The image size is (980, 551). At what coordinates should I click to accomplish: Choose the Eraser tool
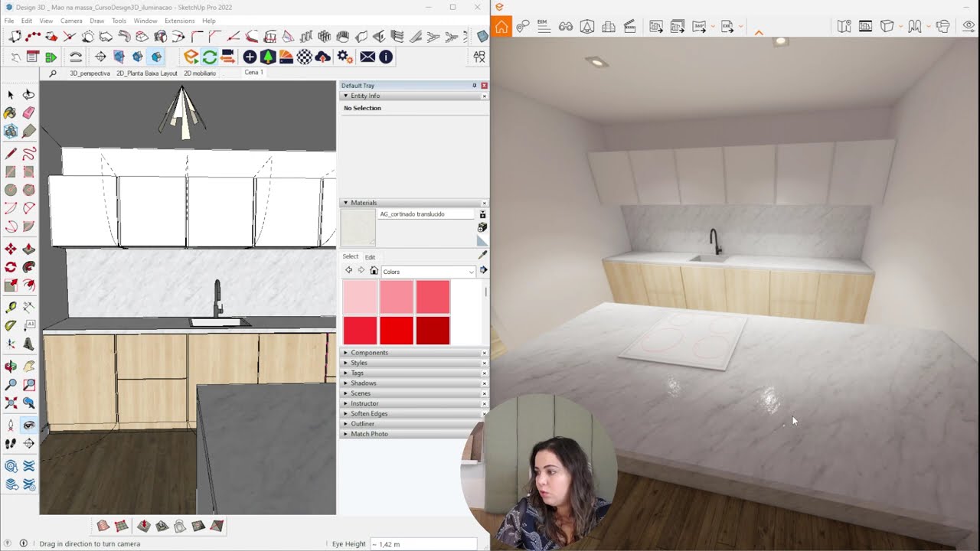coord(28,113)
